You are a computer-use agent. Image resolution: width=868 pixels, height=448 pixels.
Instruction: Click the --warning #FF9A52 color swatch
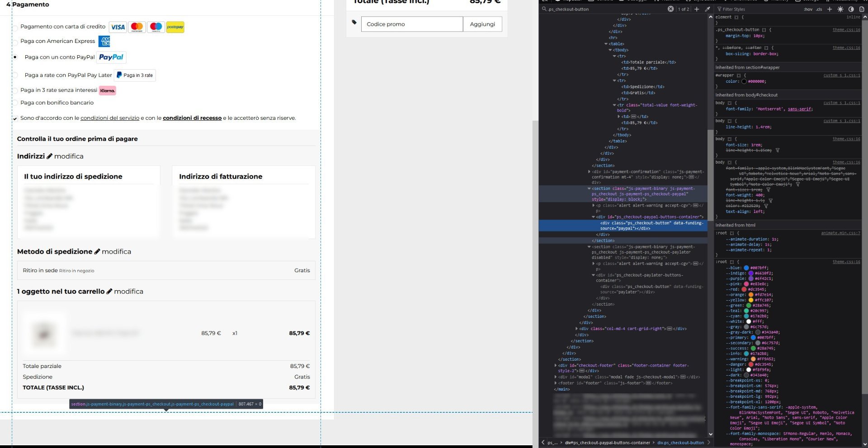coord(753,359)
